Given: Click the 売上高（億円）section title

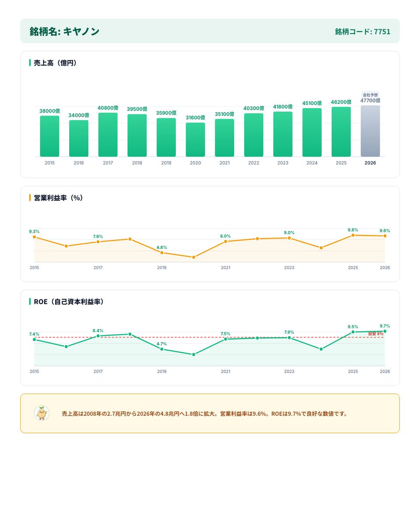Looking at the screenshot, I should [x=55, y=63].
